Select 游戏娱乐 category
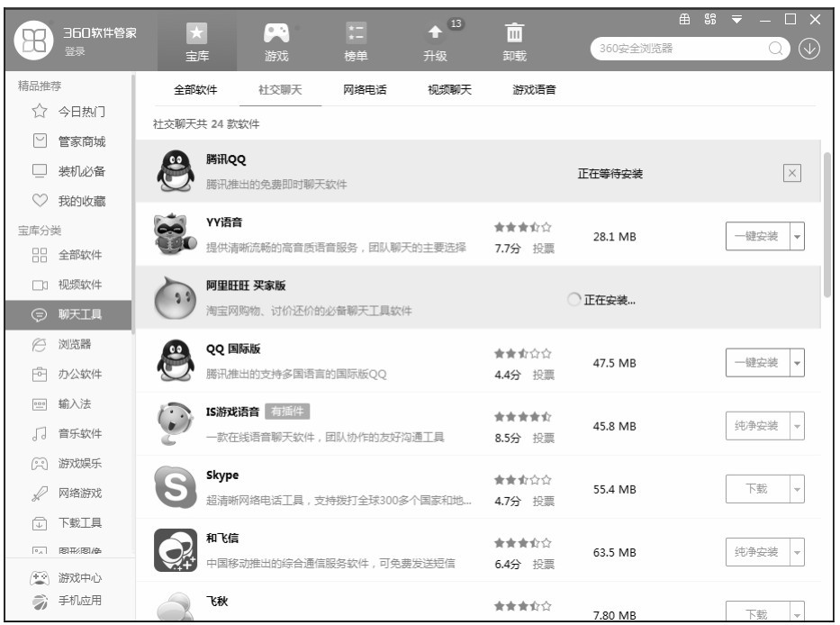Screen dimensions: 840x625 pos(68,463)
